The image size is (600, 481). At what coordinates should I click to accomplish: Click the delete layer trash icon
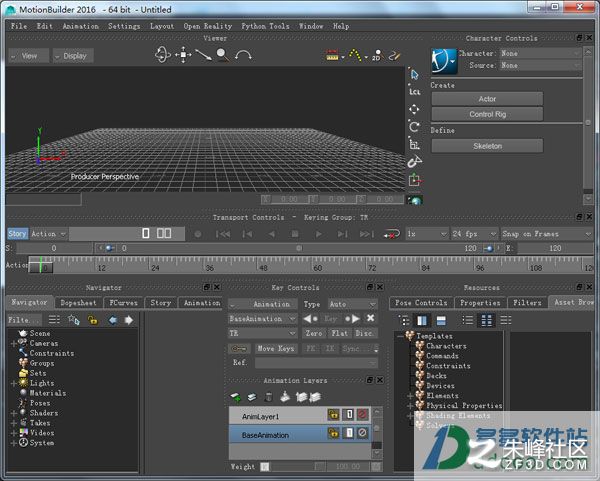pyautogui.click(x=269, y=397)
